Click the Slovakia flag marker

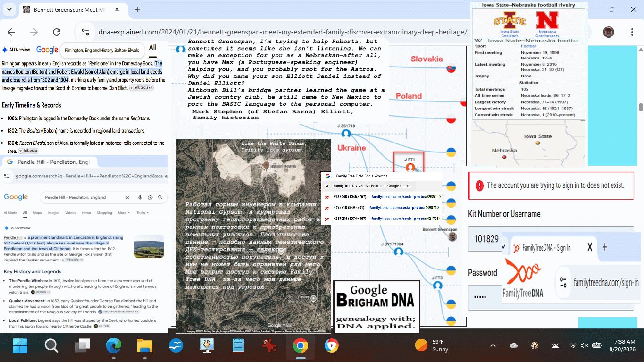(451, 68)
